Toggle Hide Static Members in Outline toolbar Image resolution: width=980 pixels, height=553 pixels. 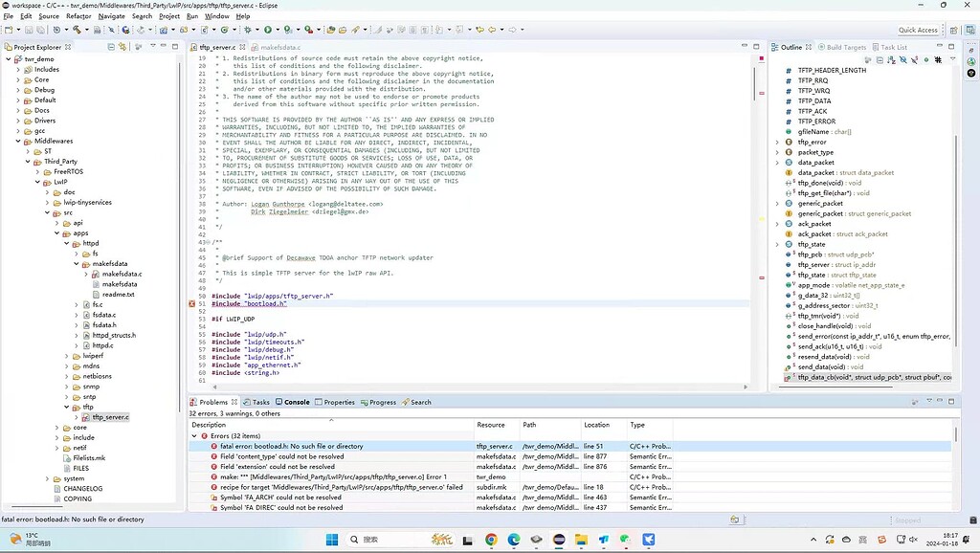tap(915, 59)
